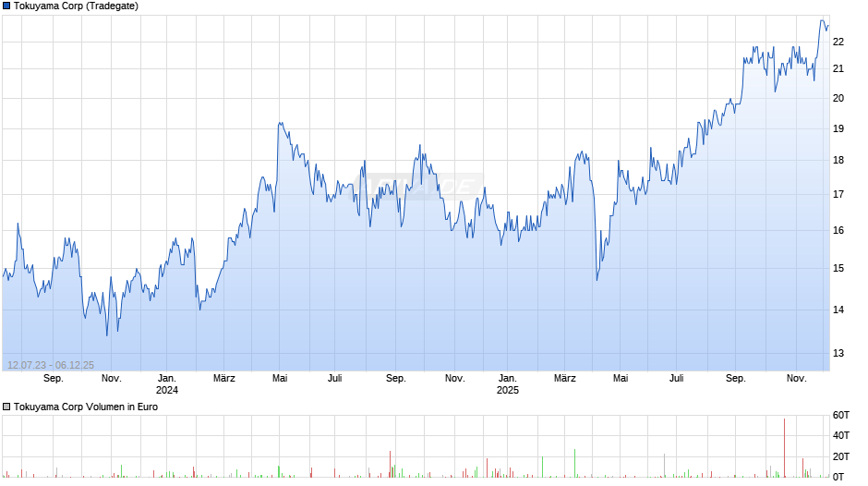
Task: Click the price axis label 18
Action: coord(838,161)
